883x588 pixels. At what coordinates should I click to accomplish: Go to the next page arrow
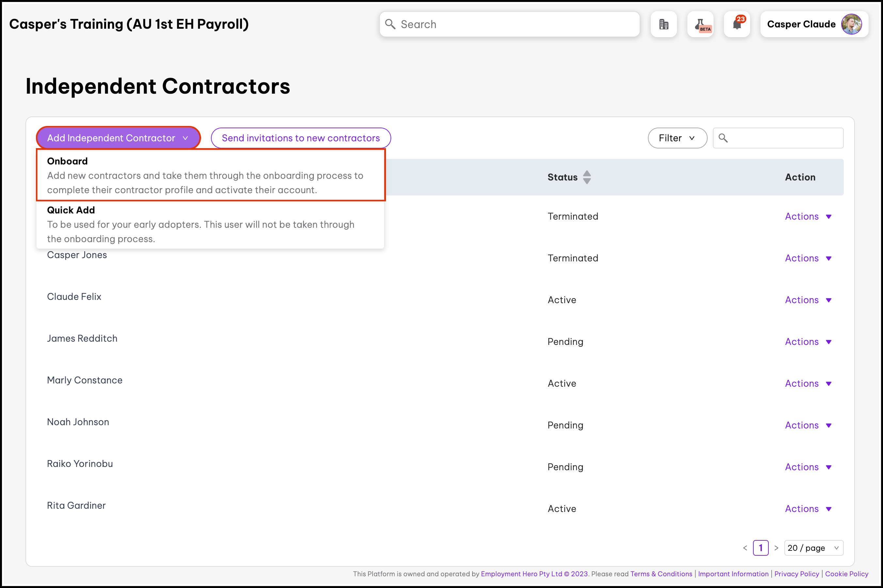click(x=777, y=548)
